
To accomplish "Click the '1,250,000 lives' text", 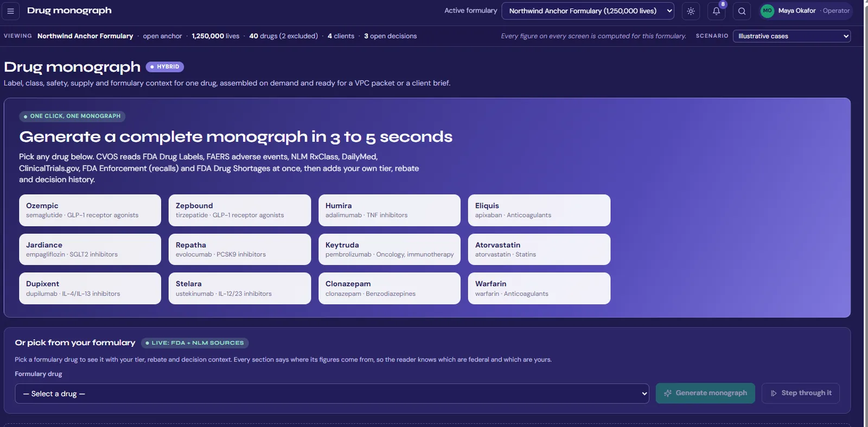I will [215, 36].
